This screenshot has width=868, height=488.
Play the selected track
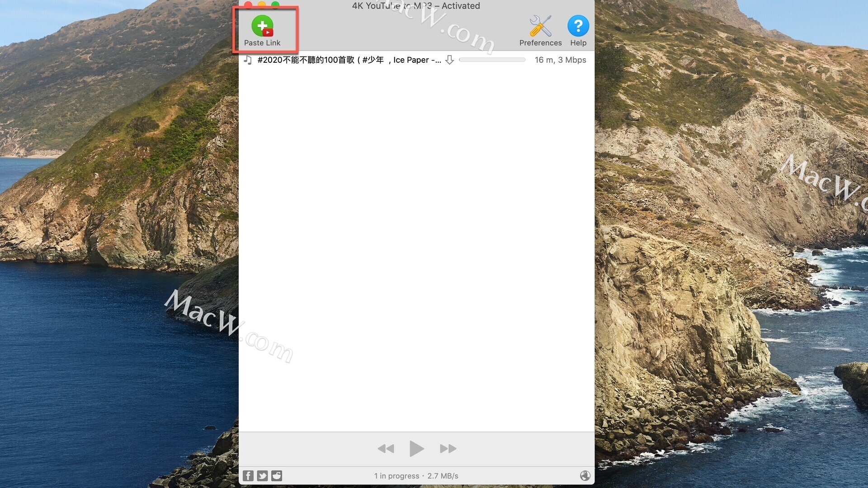click(416, 449)
